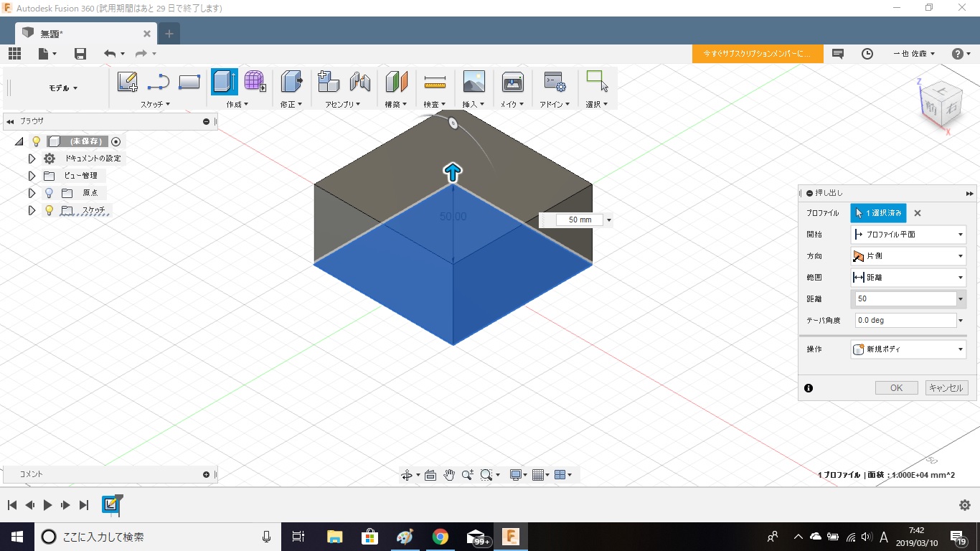Open the Construct menu in toolbar
The height and width of the screenshot is (551, 980).
[396, 104]
